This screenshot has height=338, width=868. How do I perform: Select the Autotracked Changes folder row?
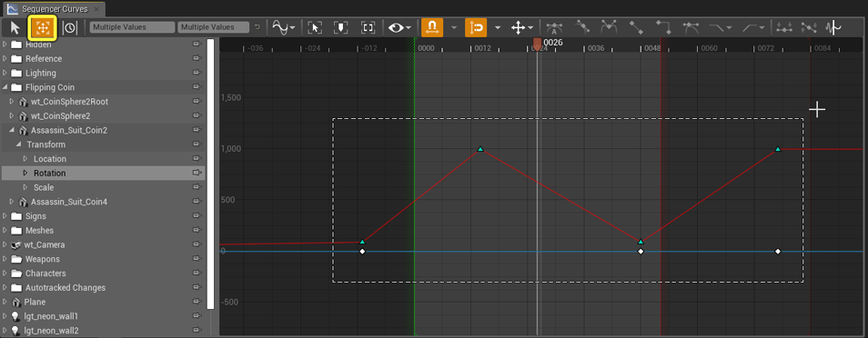(x=103, y=288)
